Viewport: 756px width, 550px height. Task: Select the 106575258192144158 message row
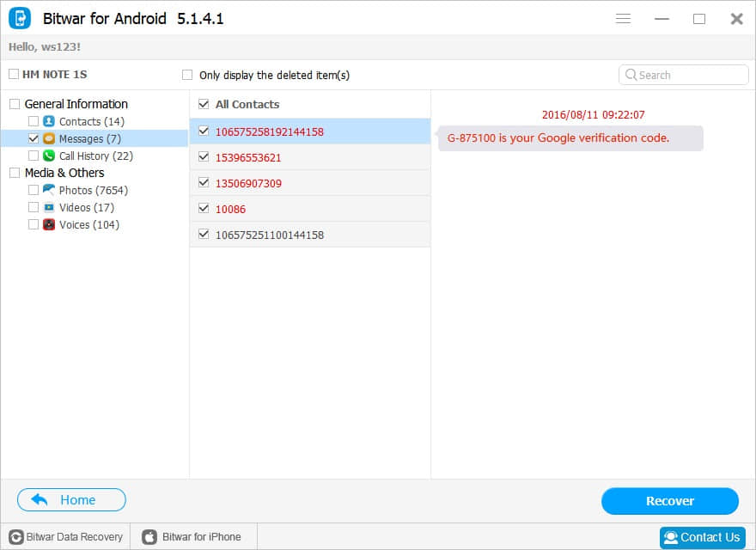tap(309, 131)
